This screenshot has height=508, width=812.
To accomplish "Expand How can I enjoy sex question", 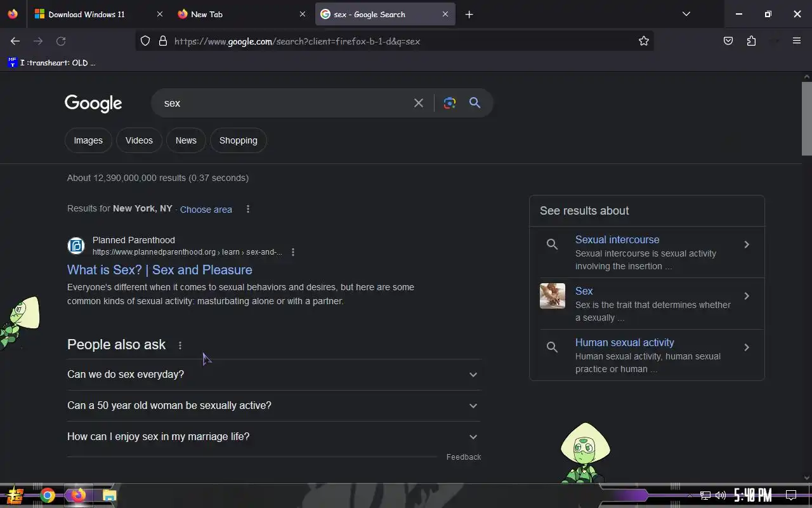I will point(274,437).
